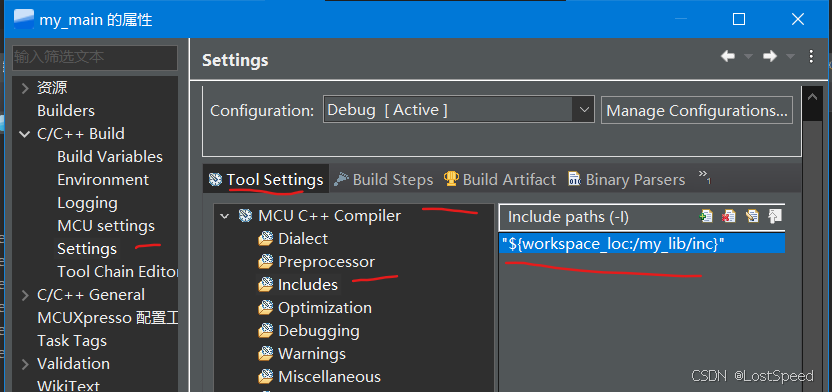Click the Includes folder icon

point(265,285)
